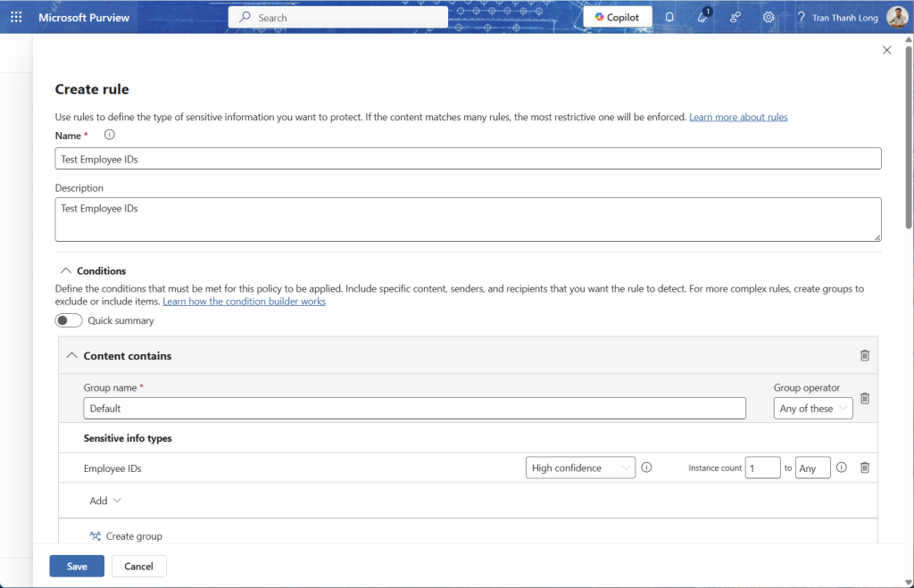The width and height of the screenshot is (914, 588).
Task: Delete the Default group with trash icon
Action: [x=864, y=399]
